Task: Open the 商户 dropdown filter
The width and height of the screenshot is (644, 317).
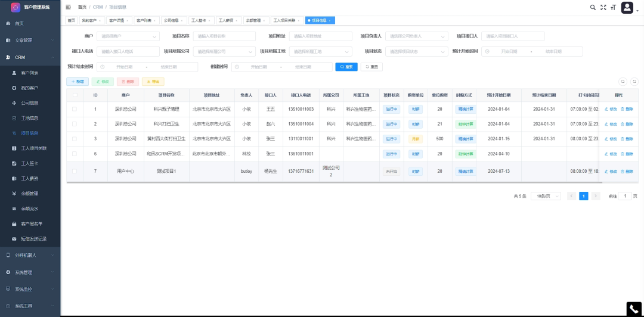Action: 128,36
